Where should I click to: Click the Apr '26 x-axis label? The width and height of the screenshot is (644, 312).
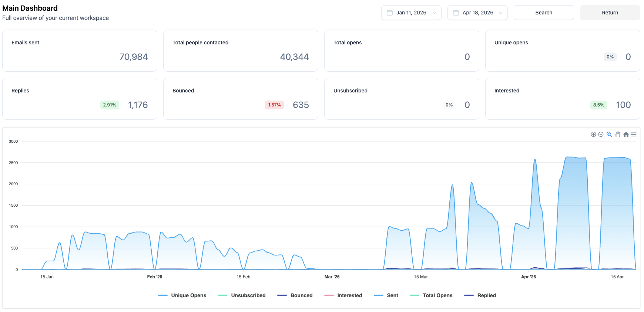[529, 277]
